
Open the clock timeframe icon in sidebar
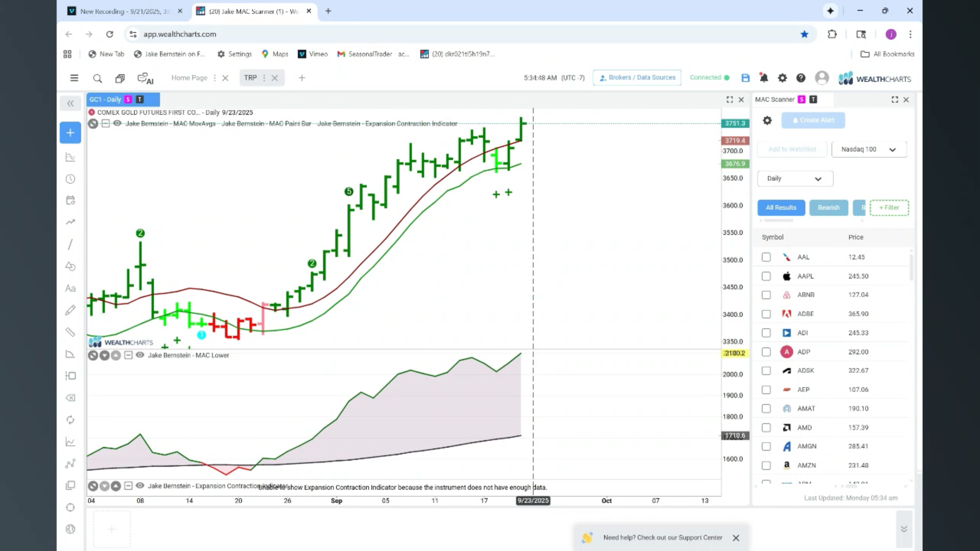[x=70, y=179]
